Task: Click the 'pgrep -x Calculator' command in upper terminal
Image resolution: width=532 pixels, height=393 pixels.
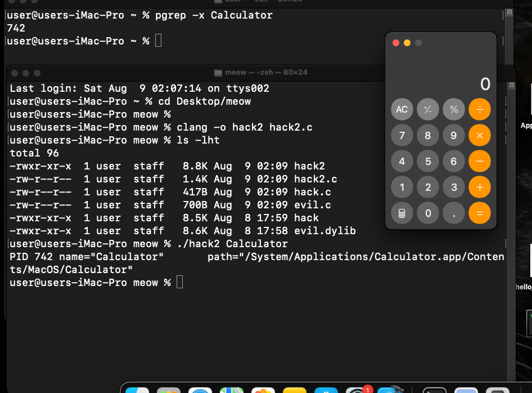Action: (x=214, y=15)
